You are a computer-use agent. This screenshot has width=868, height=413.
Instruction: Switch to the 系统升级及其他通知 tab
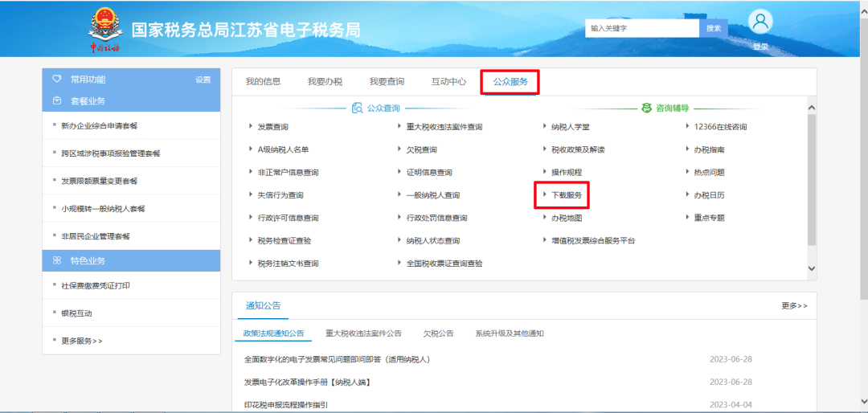(510, 333)
